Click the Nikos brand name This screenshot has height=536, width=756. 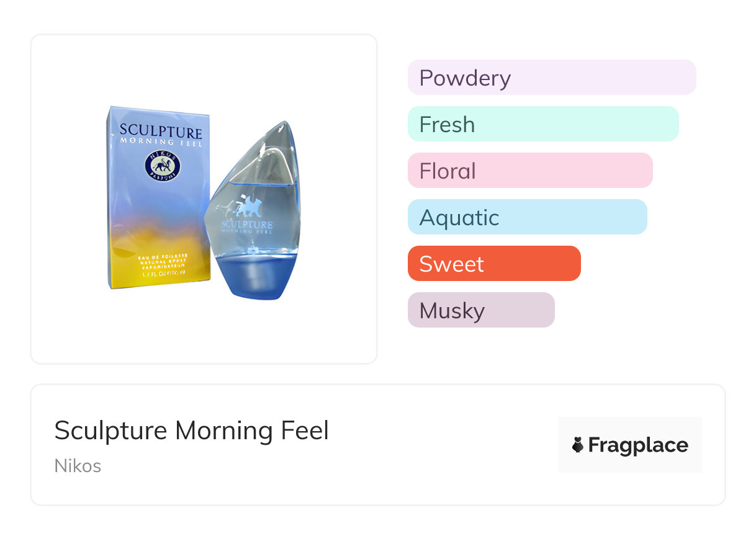tap(78, 466)
